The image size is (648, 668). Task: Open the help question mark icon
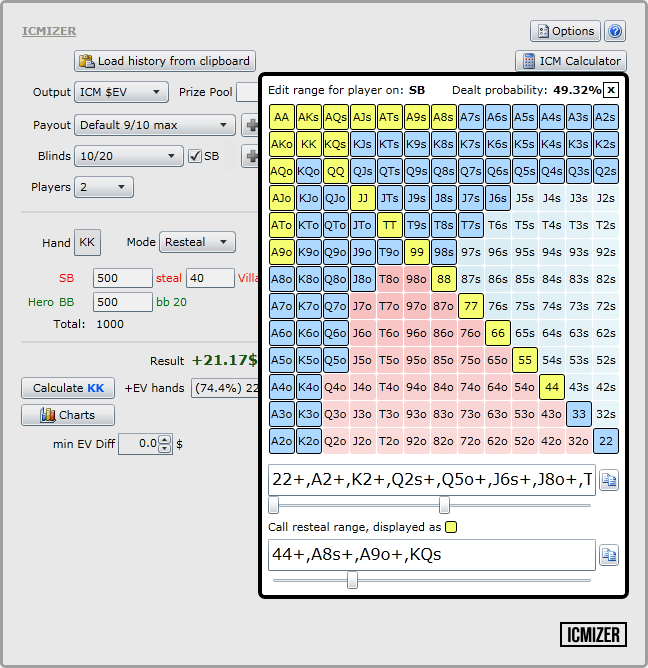click(x=615, y=31)
